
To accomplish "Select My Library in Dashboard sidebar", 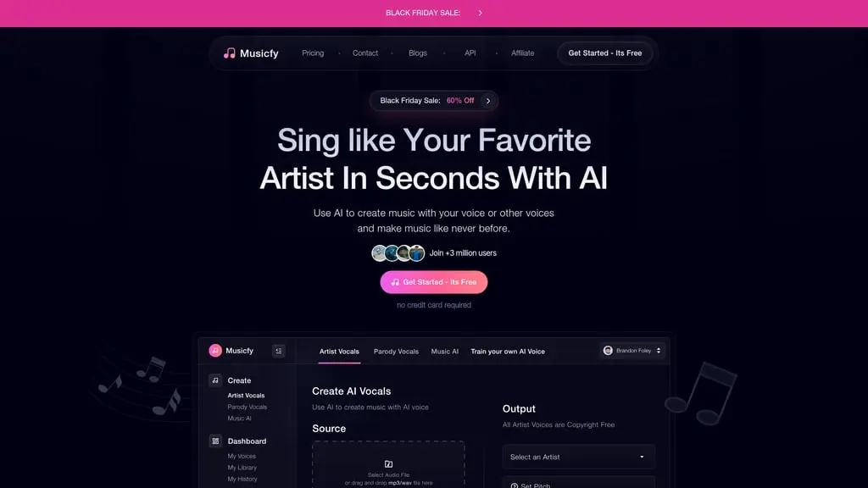I will (x=242, y=468).
